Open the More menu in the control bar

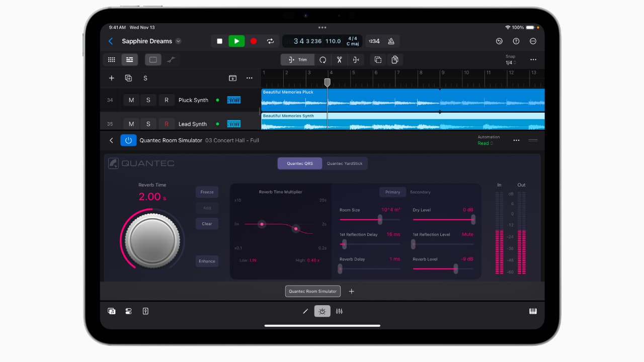click(x=533, y=41)
